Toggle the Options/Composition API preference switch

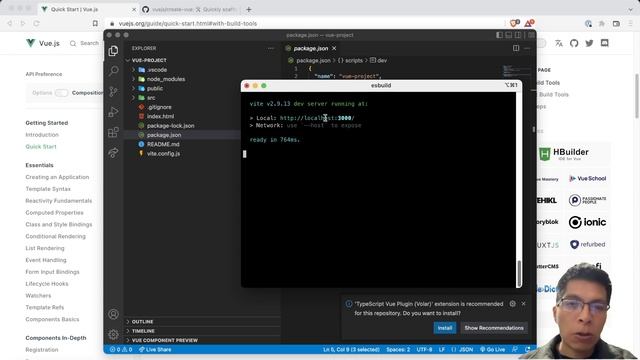61,93
